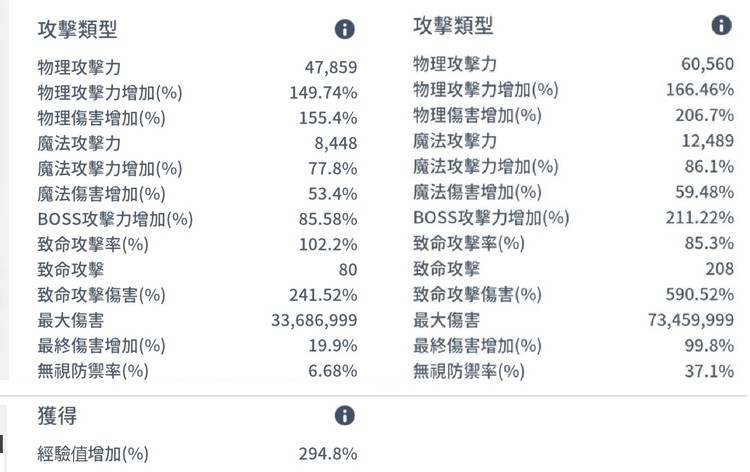Screen dimensions: 750x472
Task: Click the 獲得 section heading
Action: 57,416
